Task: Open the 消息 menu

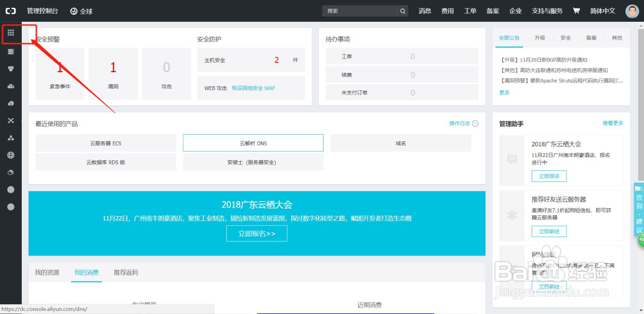Action: click(x=425, y=11)
